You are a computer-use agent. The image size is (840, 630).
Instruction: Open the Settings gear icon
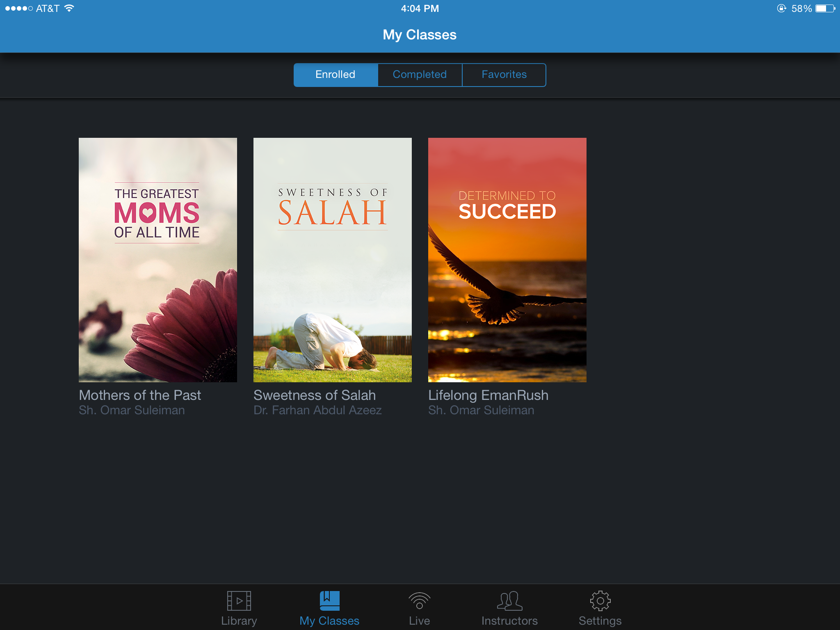pos(600,601)
